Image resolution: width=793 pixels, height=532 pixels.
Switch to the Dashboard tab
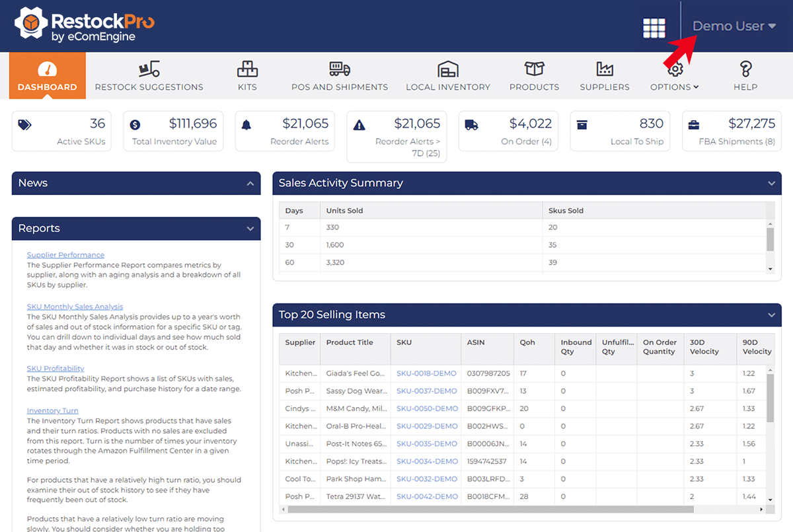47,75
